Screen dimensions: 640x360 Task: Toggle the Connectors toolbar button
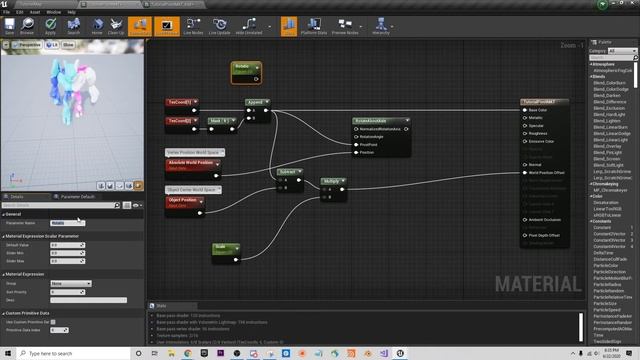tap(140, 27)
